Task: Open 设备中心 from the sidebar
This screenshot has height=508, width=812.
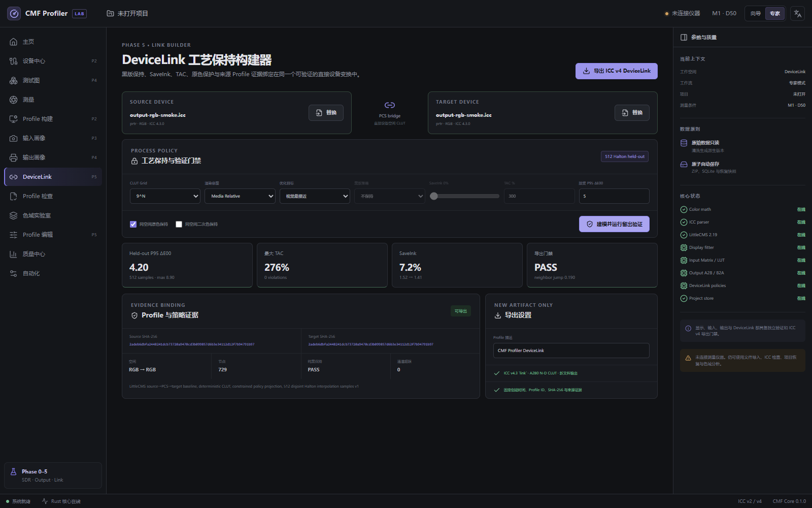Action: [x=53, y=61]
